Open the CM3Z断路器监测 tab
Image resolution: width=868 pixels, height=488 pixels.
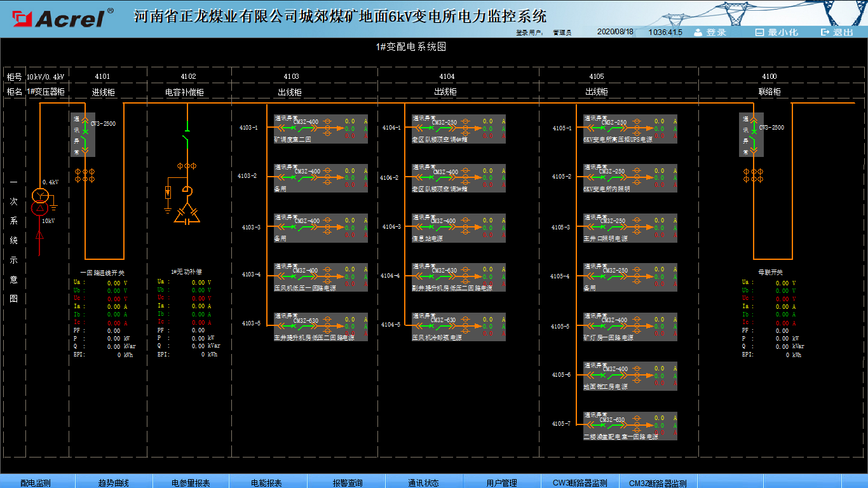pyautogui.click(x=658, y=482)
